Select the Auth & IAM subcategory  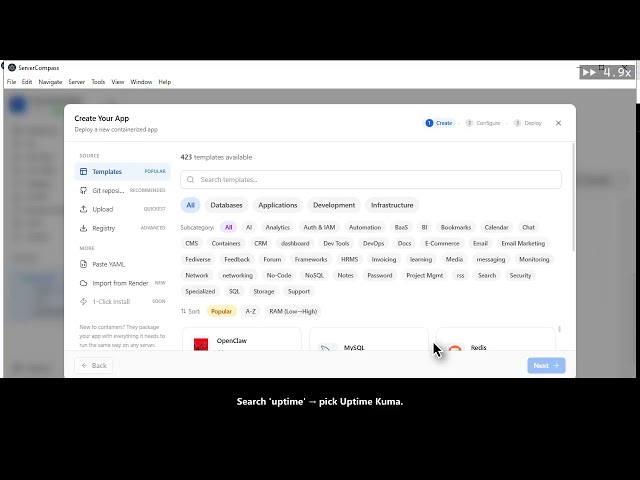tap(319, 227)
